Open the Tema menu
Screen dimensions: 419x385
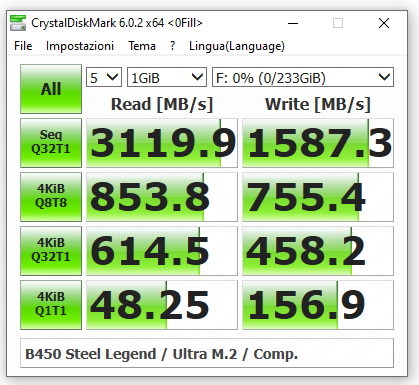point(142,46)
